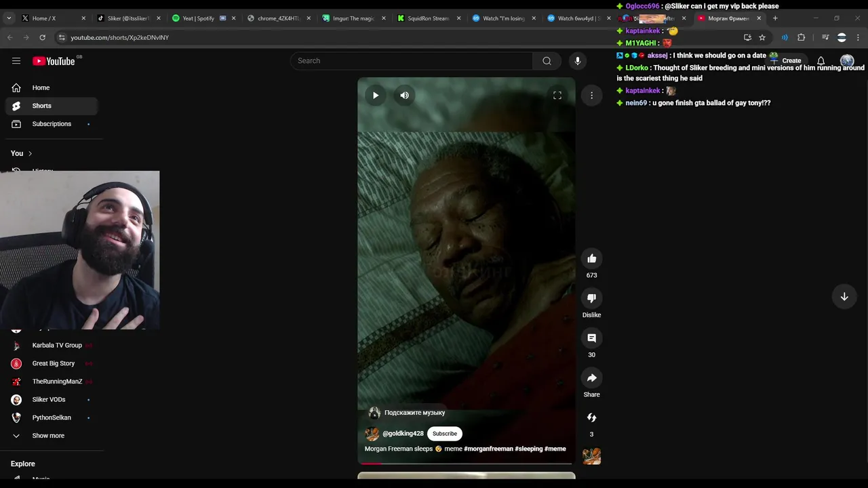Open the @goldking428 channel link
Image resolution: width=868 pixels, height=488 pixels.
(403, 434)
